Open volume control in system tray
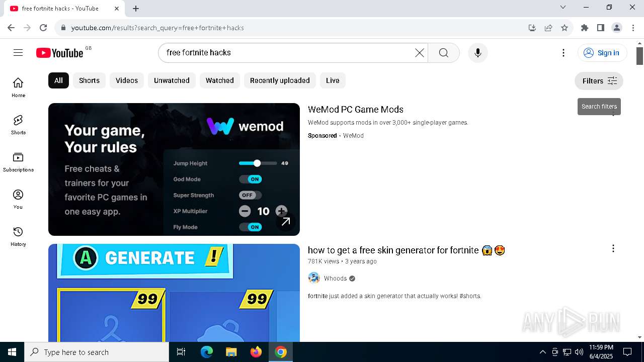Viewport: 644px width, 362px height. [x=579, y=352]
